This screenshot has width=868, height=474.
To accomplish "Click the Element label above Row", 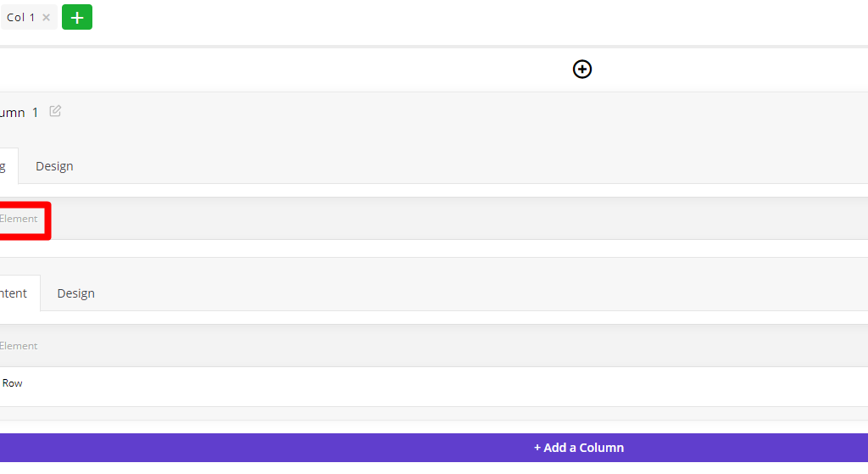I will [x=19, y=345].
